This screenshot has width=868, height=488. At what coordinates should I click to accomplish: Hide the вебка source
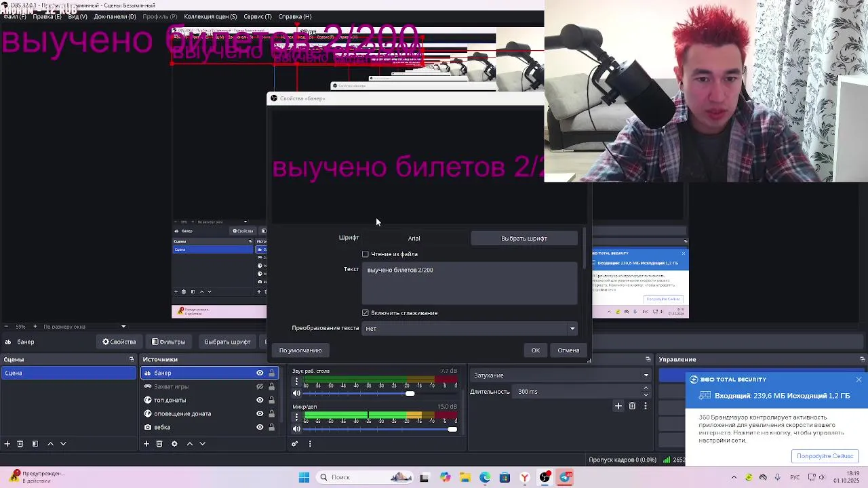(260, 427)
